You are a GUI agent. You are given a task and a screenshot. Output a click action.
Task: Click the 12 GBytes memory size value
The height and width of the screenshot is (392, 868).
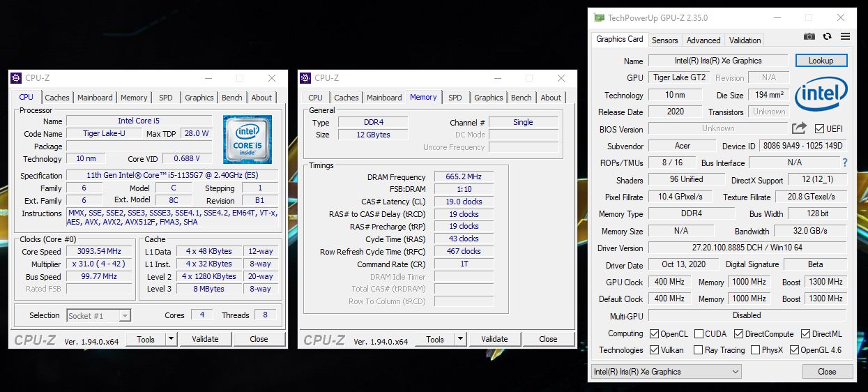[x=373, y=135]
